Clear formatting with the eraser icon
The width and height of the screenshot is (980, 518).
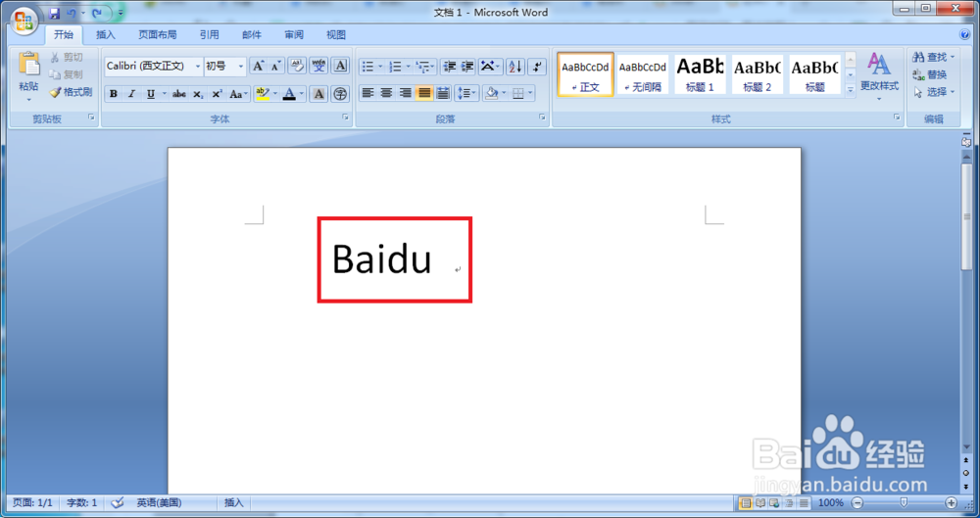tap(297, 66)
